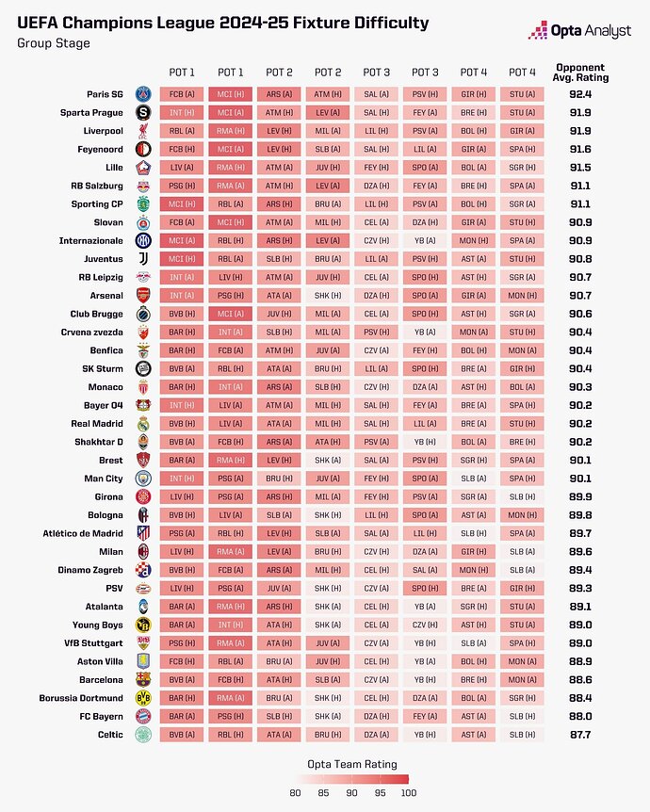Click the Liverpool club crest
This screenshot has width=650, height=812.
tap(142, 131)
